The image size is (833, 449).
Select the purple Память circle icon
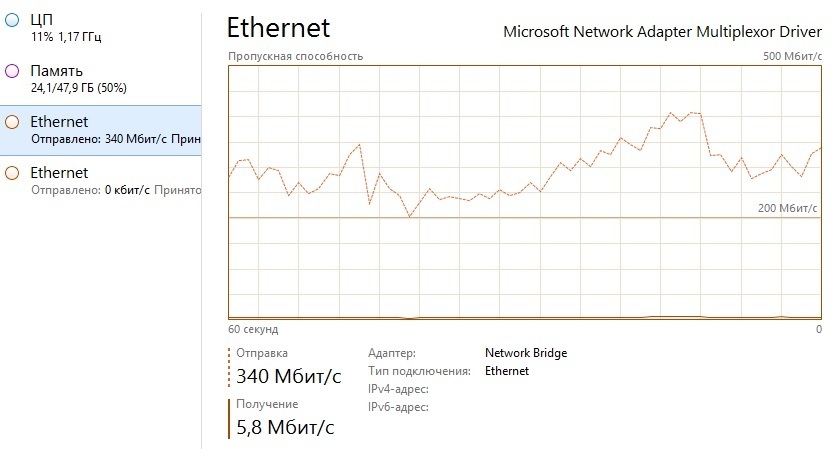[x=12, y=71]
